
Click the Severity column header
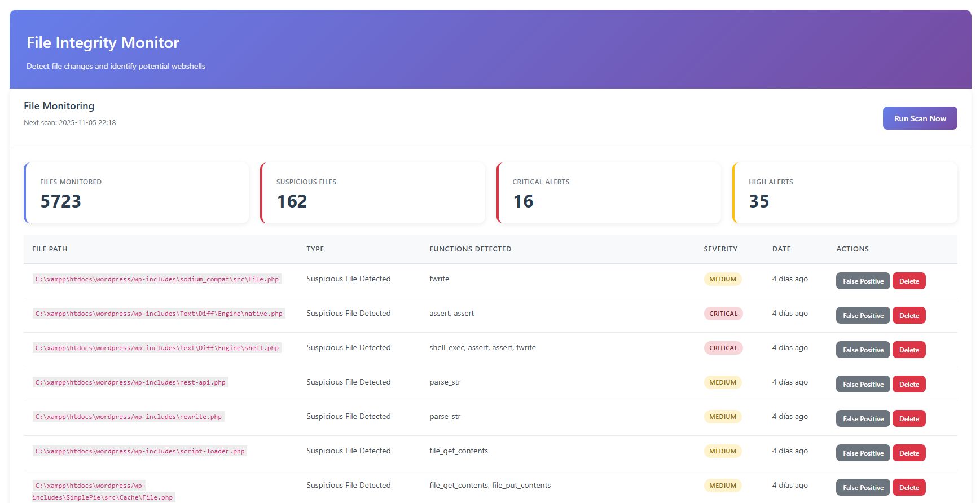[720, 249]
